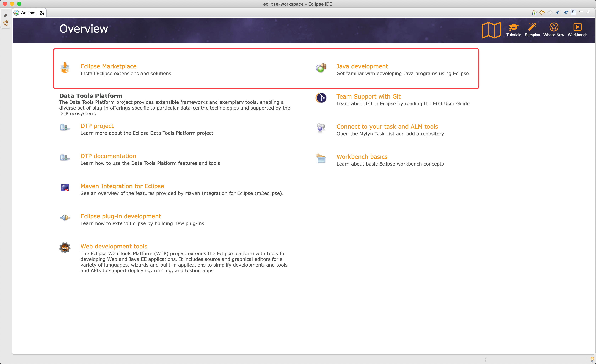Image resolution: width=596 pixels, height=364 pixels.
Task: Click the Java development icon
Action: click(x=321, y=68)
